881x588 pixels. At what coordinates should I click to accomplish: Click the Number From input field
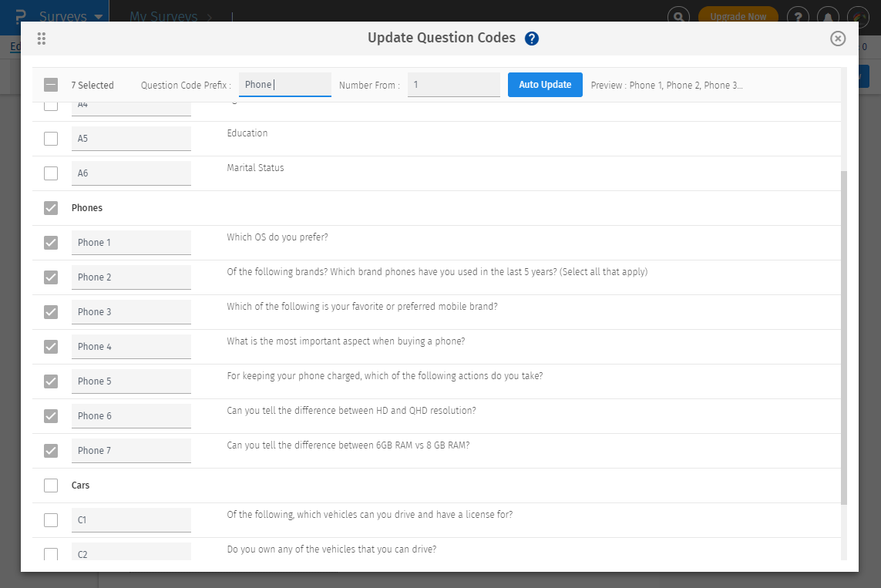(x=454, y=85)
